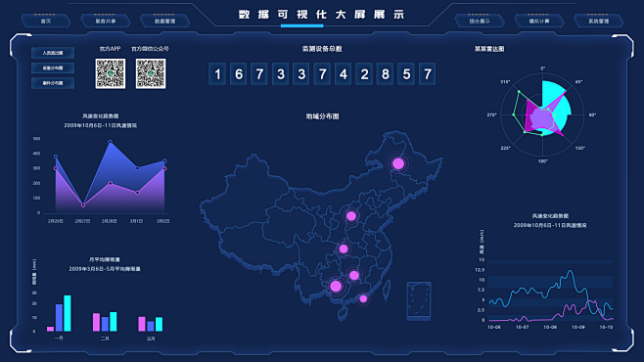This screenshot has width=644, height=362.
Task: Click the 10-08 label on wind-speed axis
Action: [550, 327]
